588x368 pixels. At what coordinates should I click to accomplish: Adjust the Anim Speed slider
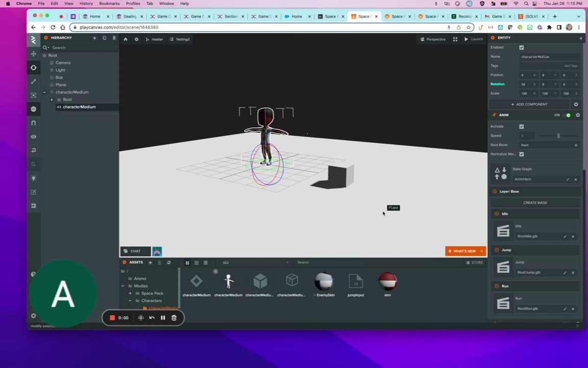click(558, 136)
